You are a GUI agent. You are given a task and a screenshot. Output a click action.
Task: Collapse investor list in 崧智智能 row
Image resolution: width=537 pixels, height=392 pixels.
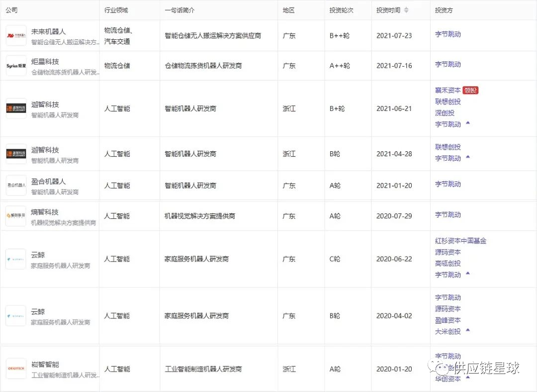tap(468, 378)
